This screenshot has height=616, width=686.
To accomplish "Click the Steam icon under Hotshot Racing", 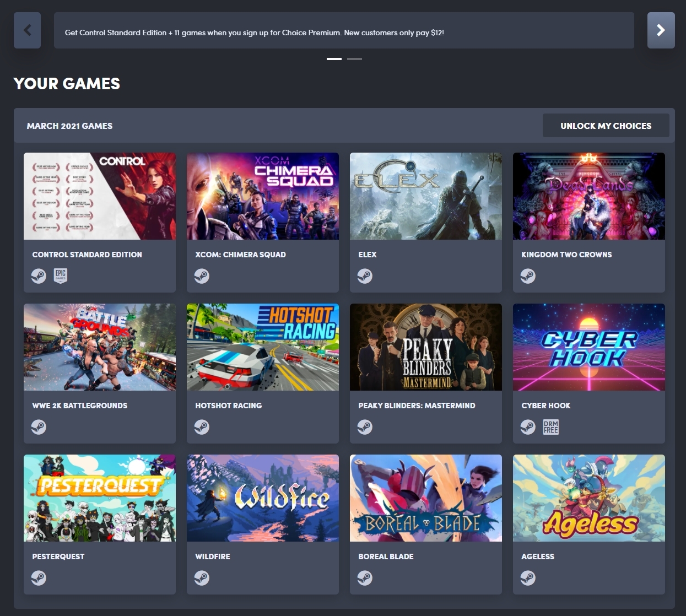I will point(202,426).
